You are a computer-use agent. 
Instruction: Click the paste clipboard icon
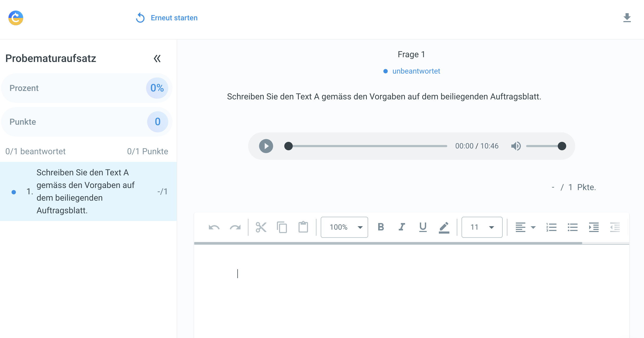[x=303, y=227]
